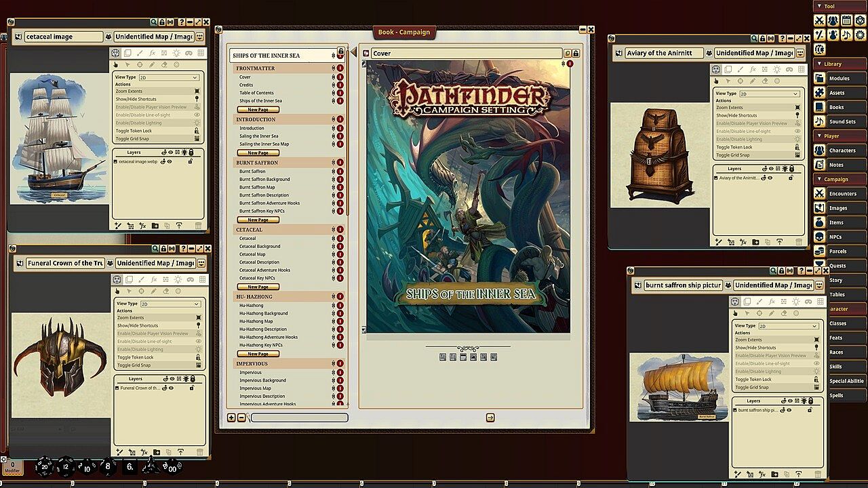The width and height of the screenshot is (868, 488).
Task: Roll the d20 die
Action: [x=45, y=466]
